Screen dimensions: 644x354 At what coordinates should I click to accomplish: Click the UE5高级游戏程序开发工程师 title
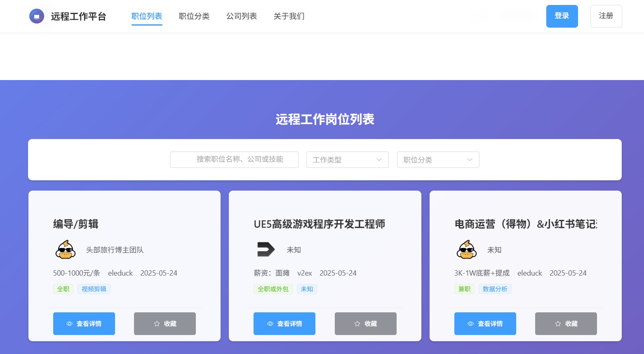(x=320, y=224)
